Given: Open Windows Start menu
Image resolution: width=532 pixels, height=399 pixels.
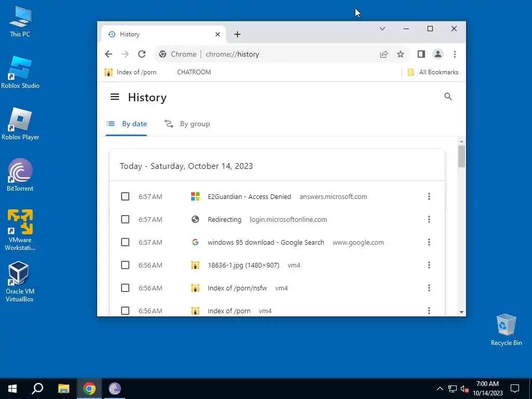Looking at the screenshot, I should click(12, 389).
